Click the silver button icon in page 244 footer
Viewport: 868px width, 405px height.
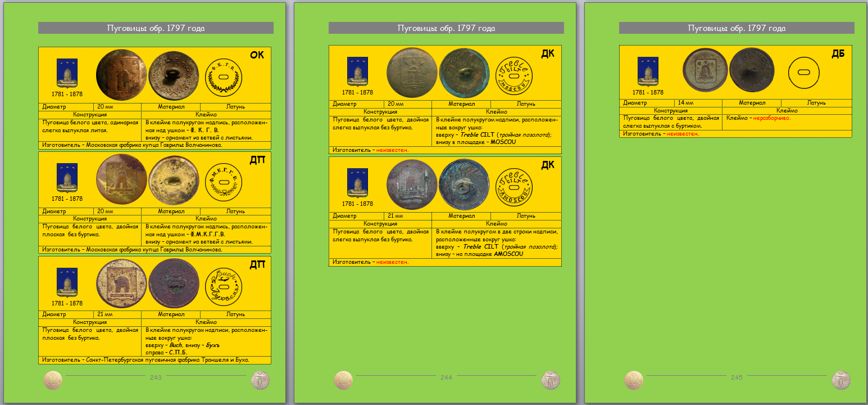[550, 380]
